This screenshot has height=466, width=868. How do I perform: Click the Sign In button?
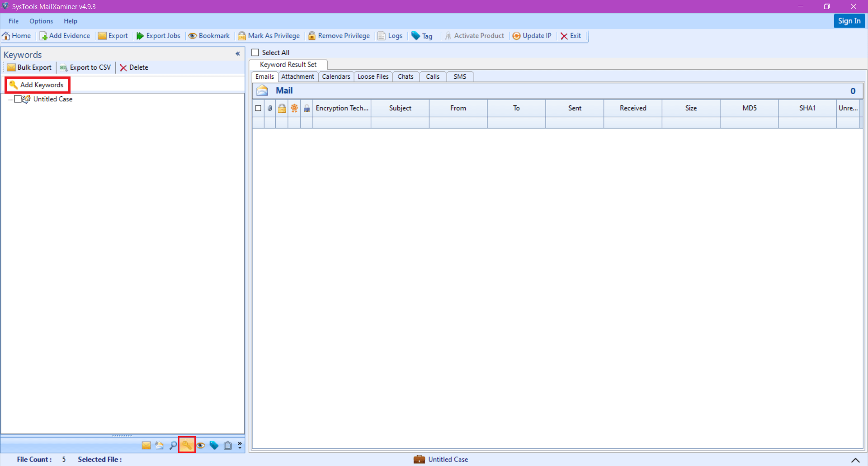click(x=849, y=21)
